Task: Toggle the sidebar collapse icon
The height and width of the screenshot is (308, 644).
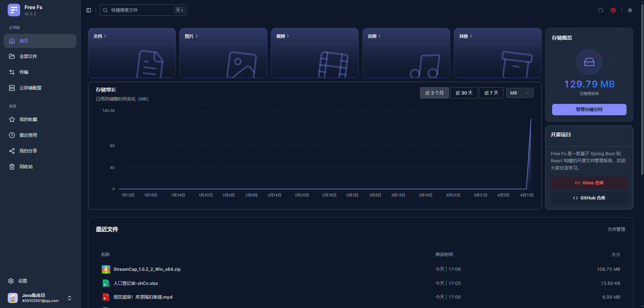Action: 89,10
